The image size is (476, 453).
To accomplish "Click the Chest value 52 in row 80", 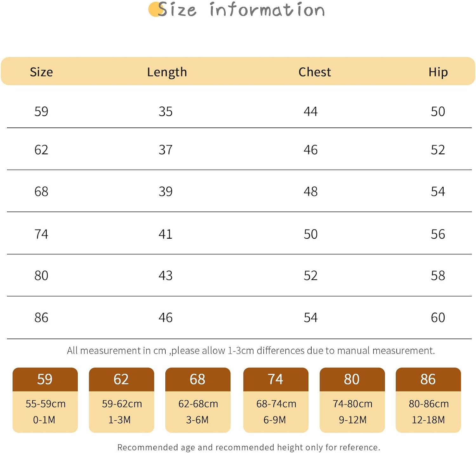I will (311, 275).
